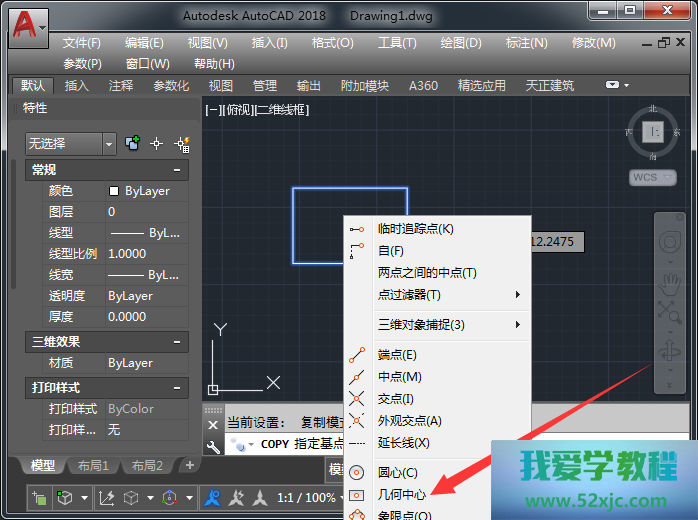Collapse the 三维效果 section
Viewport: 698px width, 520px height.
click(x=177, y=341)
